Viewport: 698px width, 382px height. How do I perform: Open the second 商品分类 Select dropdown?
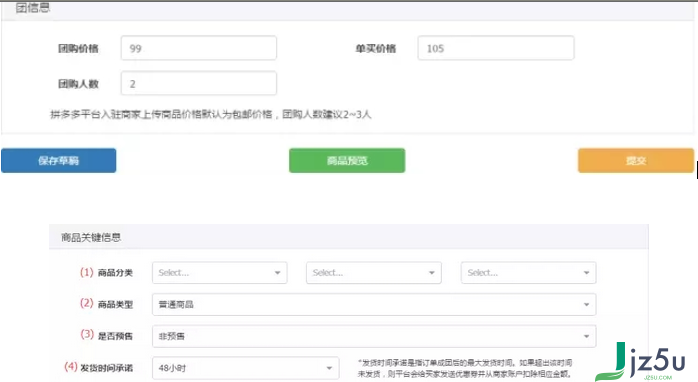point(373,272)
